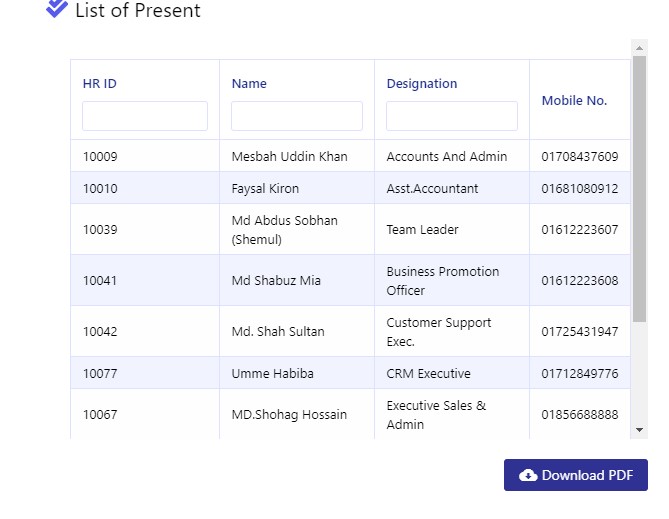
Task: Sort by the Designation column header
Action: pos(422,84)
